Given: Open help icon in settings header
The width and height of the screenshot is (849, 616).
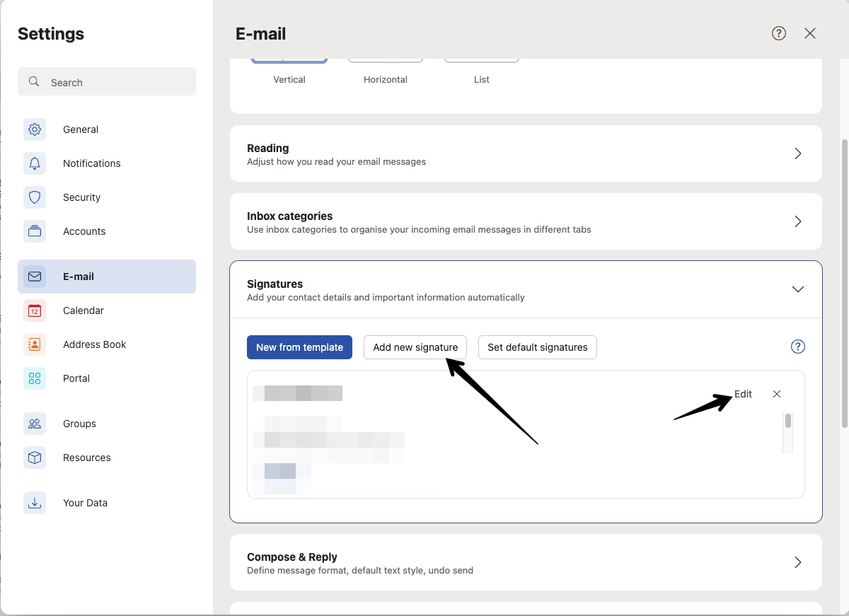Looking at the screenshot, I should [779, 33].
